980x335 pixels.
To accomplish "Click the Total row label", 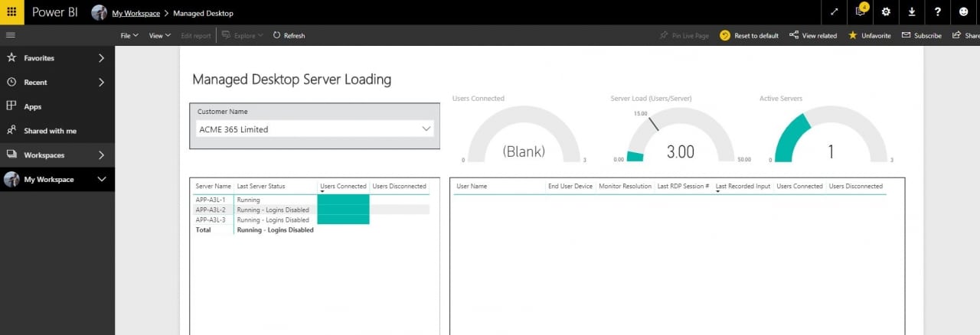I will point(203,229).
